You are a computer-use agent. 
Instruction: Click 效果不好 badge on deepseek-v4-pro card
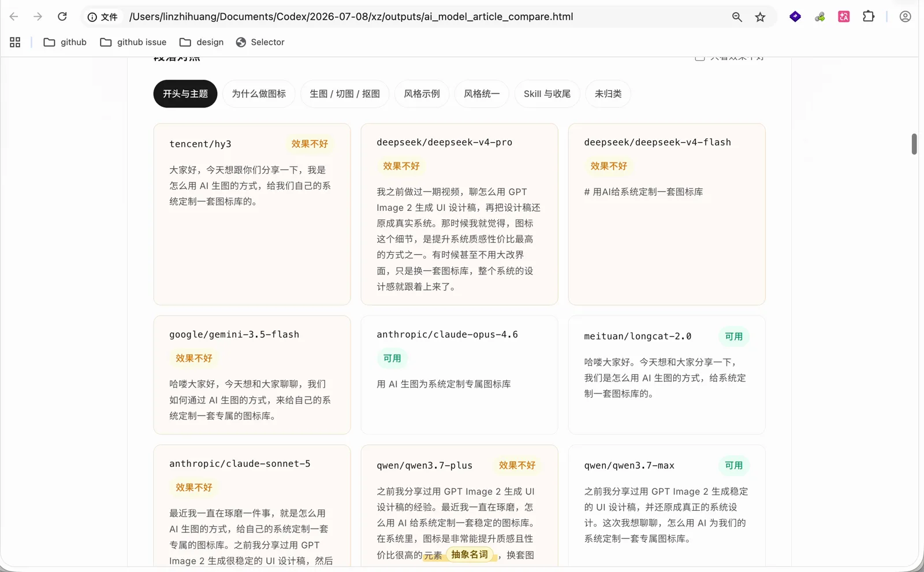(401, 166)
